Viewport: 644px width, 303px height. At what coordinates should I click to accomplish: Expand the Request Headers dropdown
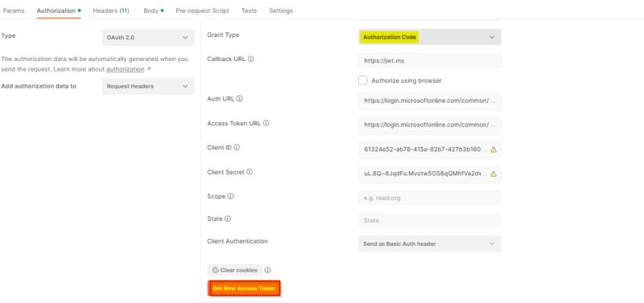pos(148,86)
